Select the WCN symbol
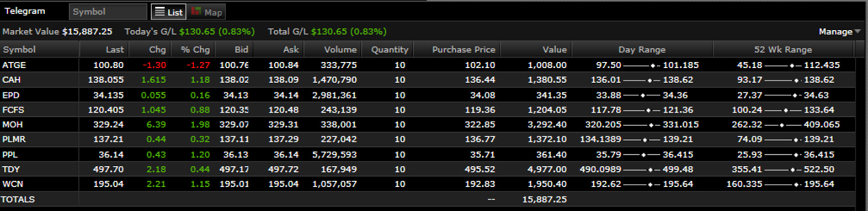Image resolution: width=868 pixels, height=211 pixels. click(13, 184)
